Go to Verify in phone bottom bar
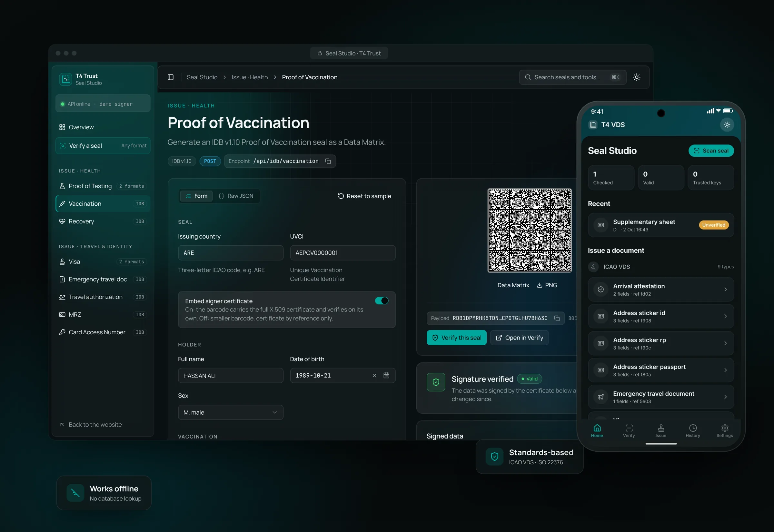Viewport: 774px width, 532px height. [x=629, y=431]
